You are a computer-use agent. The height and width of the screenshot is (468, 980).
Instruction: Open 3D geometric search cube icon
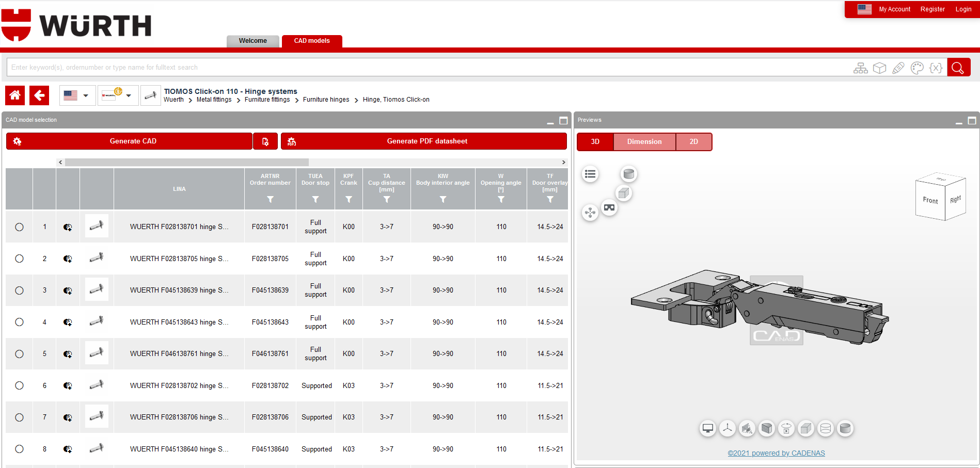[x=880, y=68]
